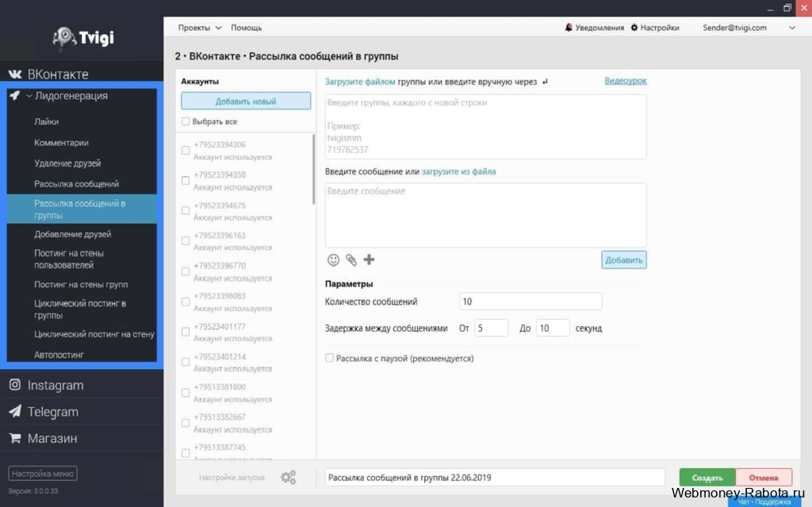
Task: Select Рассылка сообщений в группы item
Action: pos(82,209)
